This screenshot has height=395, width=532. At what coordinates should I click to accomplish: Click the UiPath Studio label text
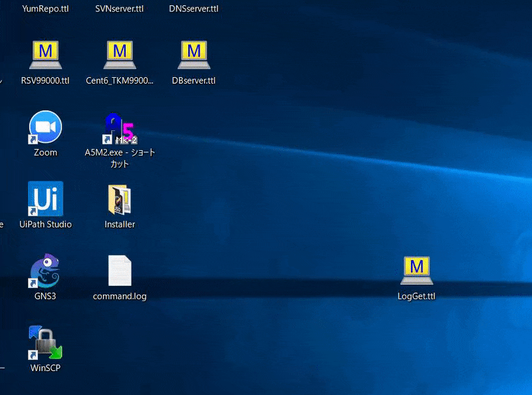tap(45, 224)
